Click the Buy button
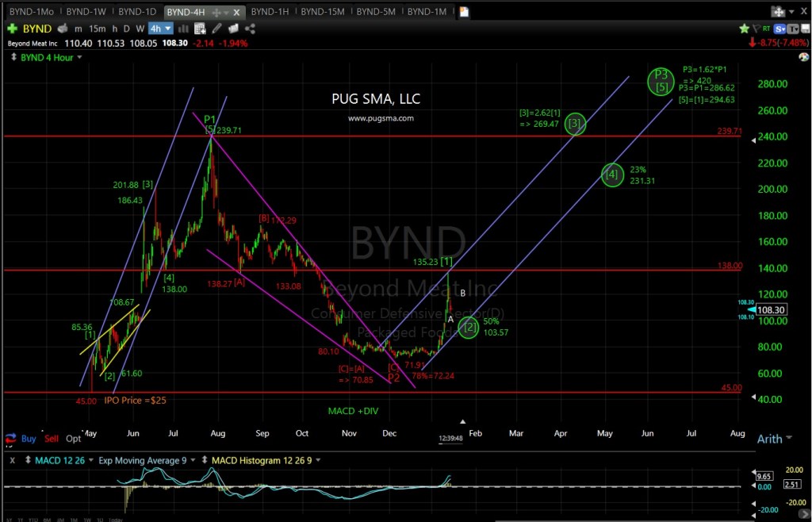Screen dimensions: 812x522 coord(29,439)
